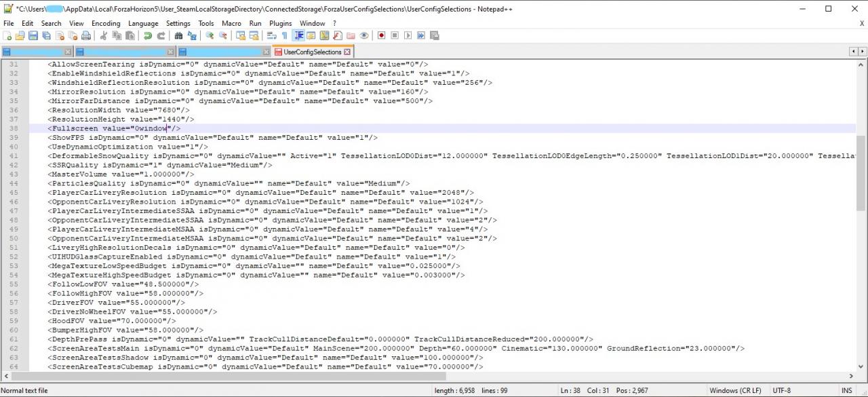Click the Undo arrow icon
The image size is (868, 397).
pyautogui.click(x=147, y=36)
